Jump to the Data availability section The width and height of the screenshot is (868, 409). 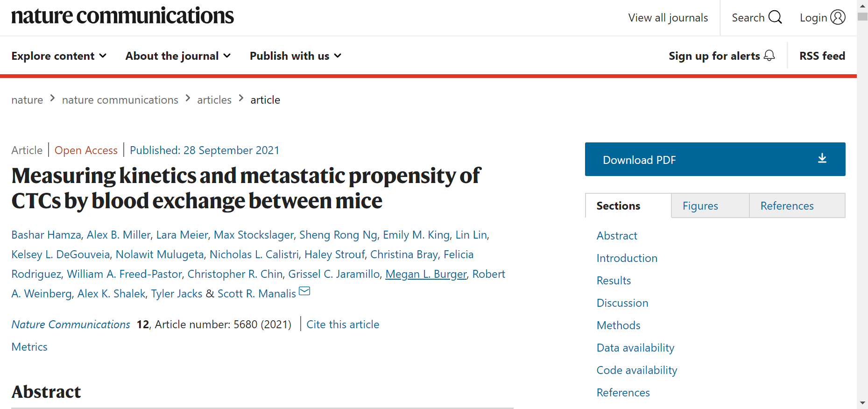pos(635,348)
